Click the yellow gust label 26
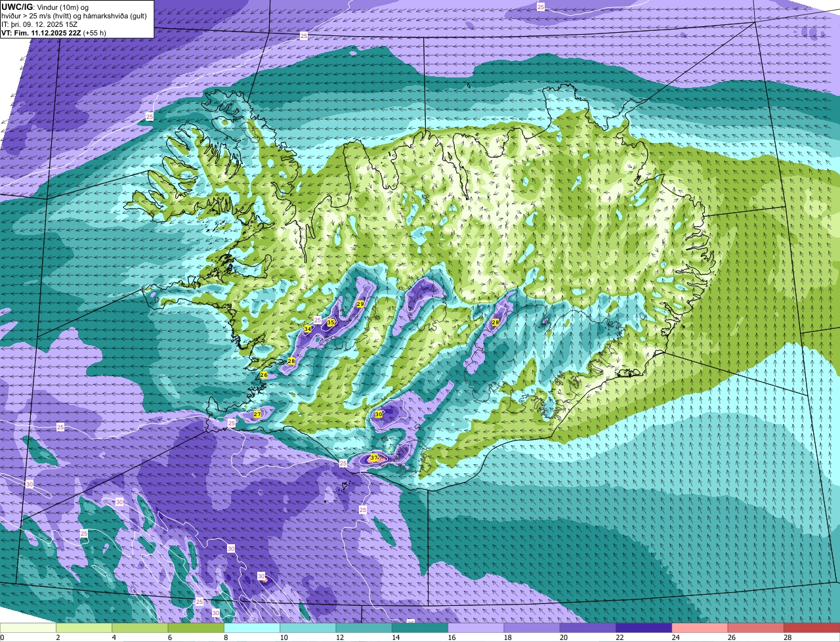This screenshot has width=840, height=642. pos(264,375)
